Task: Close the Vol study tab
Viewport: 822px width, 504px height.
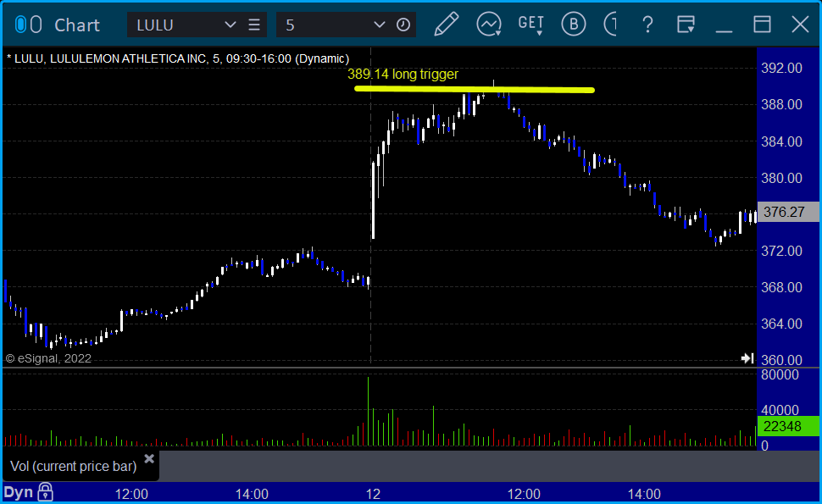Action: [149, 459]
